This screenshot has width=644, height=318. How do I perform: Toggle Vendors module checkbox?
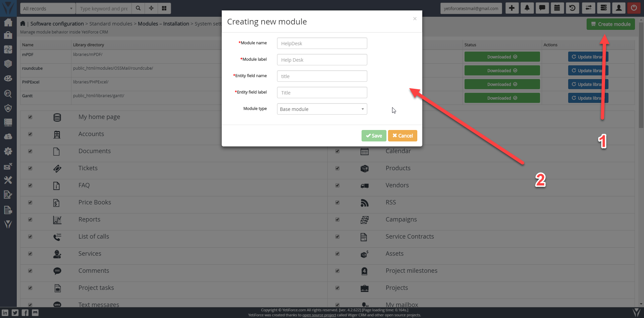tap(337, 185)
